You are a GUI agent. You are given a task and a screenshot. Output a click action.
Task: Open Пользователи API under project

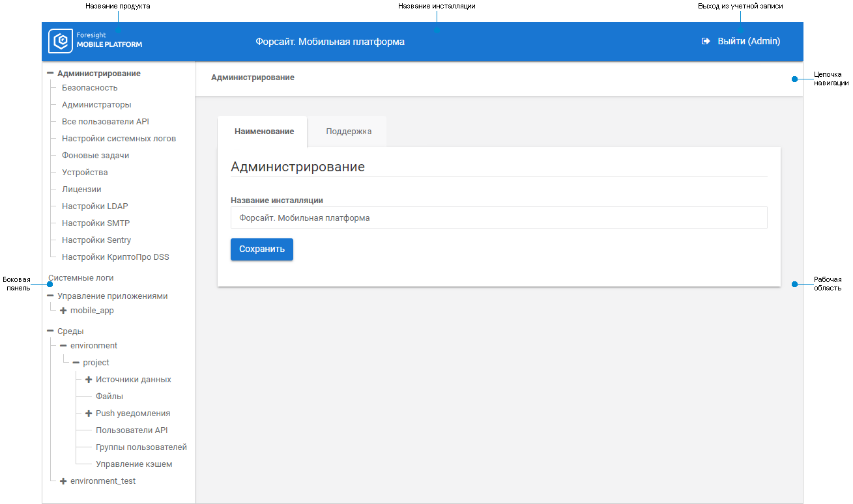tap(132, 430)
